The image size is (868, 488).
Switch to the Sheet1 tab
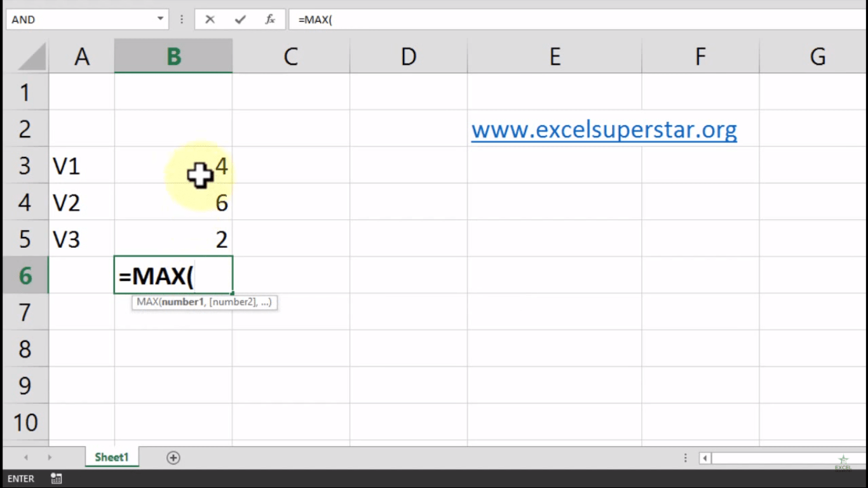click(x=111, y=457)
